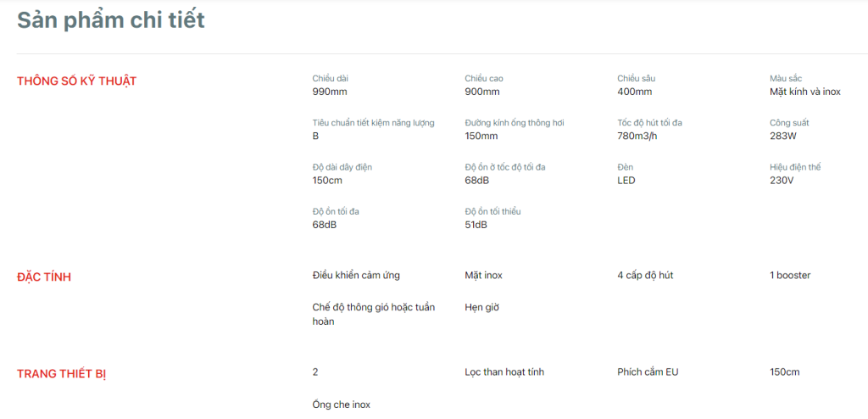Select the THÔNG SỐ KỸ THUẬT section title
Viewport: 868px width, 419px height.
coord(76,81)
